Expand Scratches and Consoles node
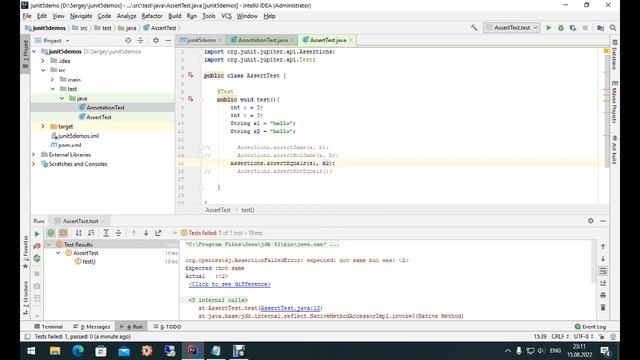The width and height of the screenshot is (640, 360). pyautogui.click(x=34, y=164)
